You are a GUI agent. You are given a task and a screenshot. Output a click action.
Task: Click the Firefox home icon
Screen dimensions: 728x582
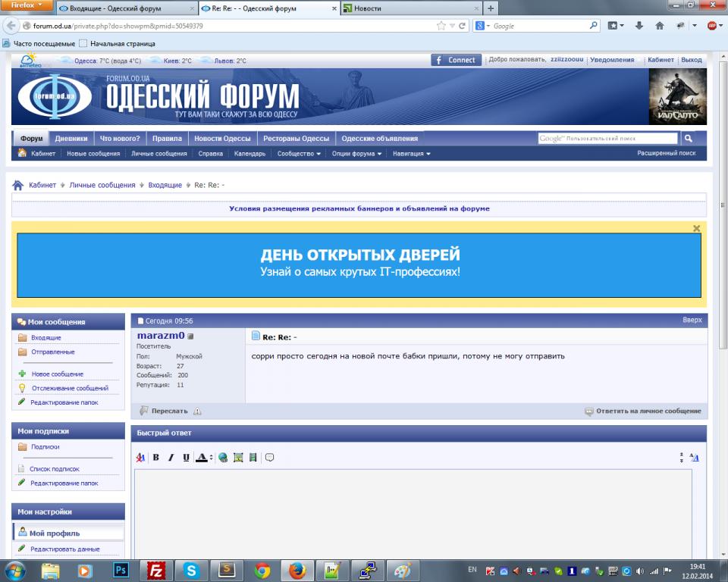point(659,26)
